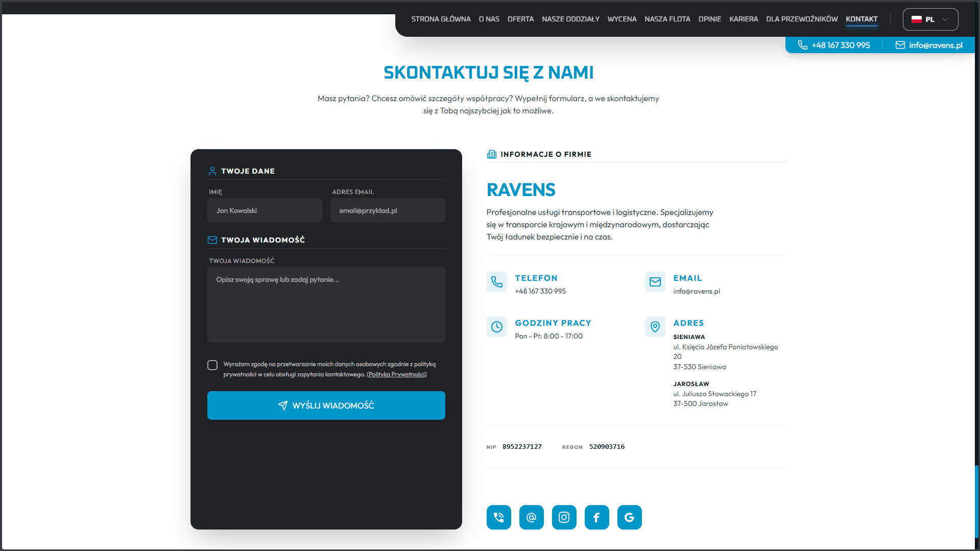980x551 pixels.
Task: Click info@ravens.pl in the top bar
Action: pyautogui.click(x=936, y=45)
